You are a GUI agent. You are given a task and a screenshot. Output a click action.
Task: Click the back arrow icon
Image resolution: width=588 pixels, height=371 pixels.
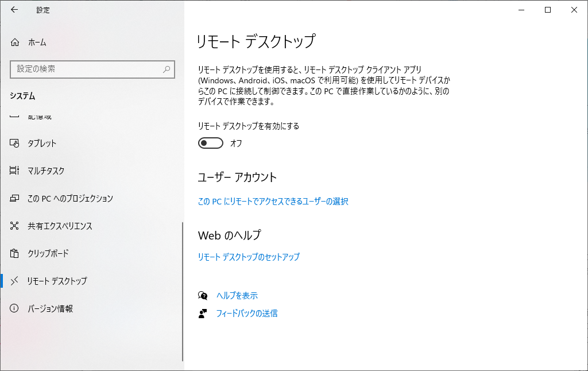[14, 10]
